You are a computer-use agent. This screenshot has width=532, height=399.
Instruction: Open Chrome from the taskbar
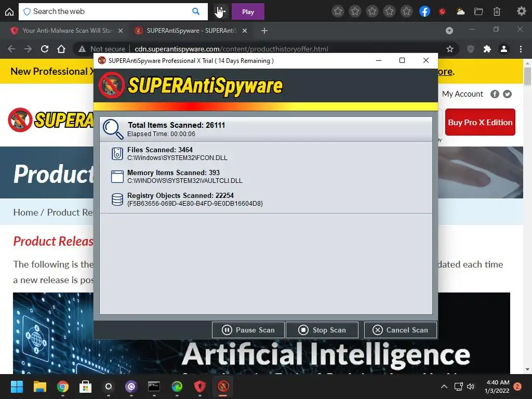63,387
